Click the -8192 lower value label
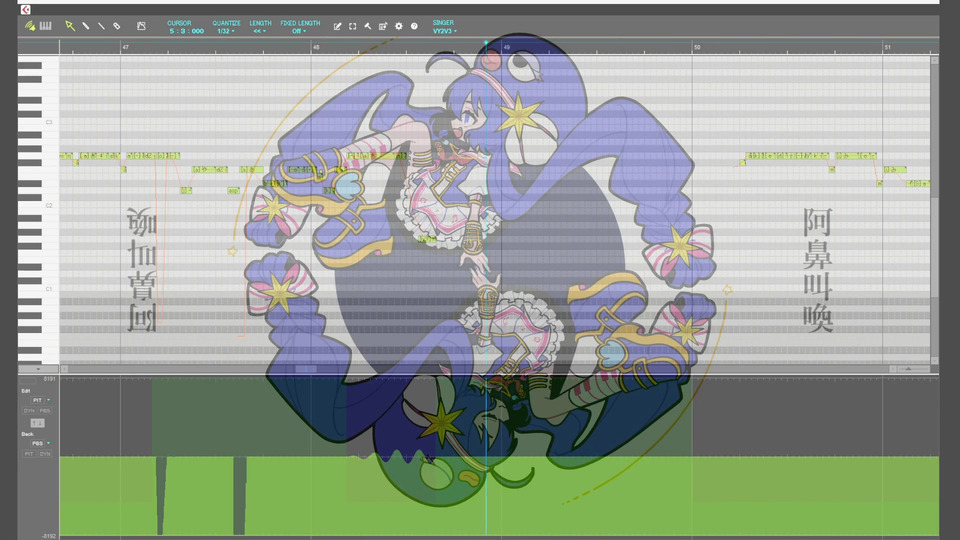The width and height of the screenshot is (960, 540). pos(48,536)
